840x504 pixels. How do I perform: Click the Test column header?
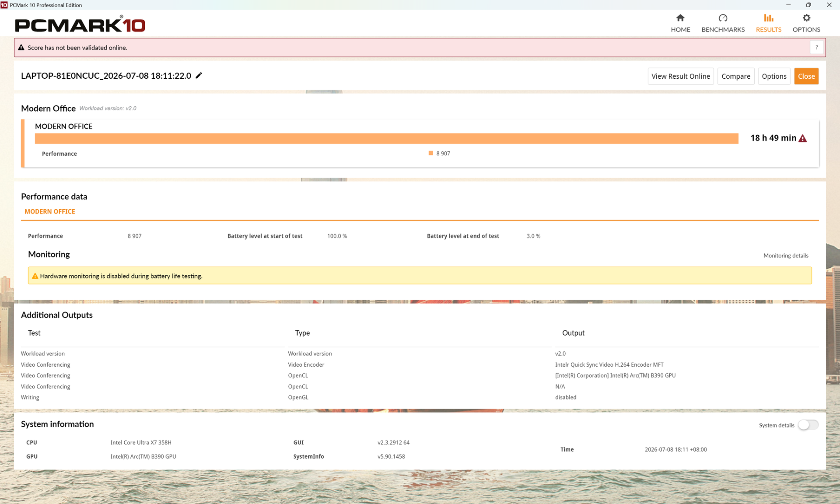coord(34,333)
